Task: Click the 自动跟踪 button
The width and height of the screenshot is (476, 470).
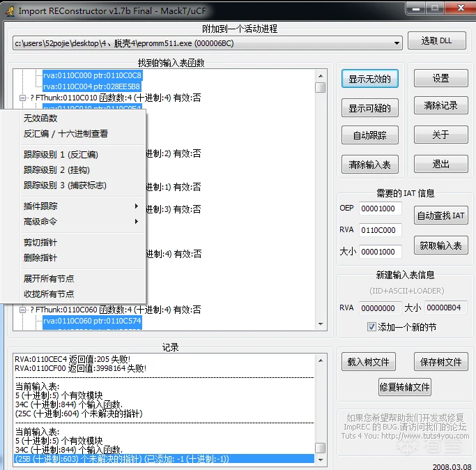Action: [370, 135]
